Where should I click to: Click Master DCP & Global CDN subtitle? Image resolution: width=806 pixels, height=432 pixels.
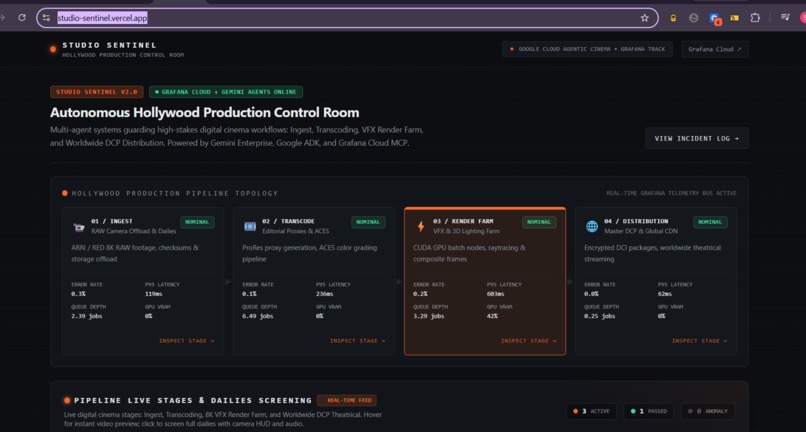(x=641, y=231)
